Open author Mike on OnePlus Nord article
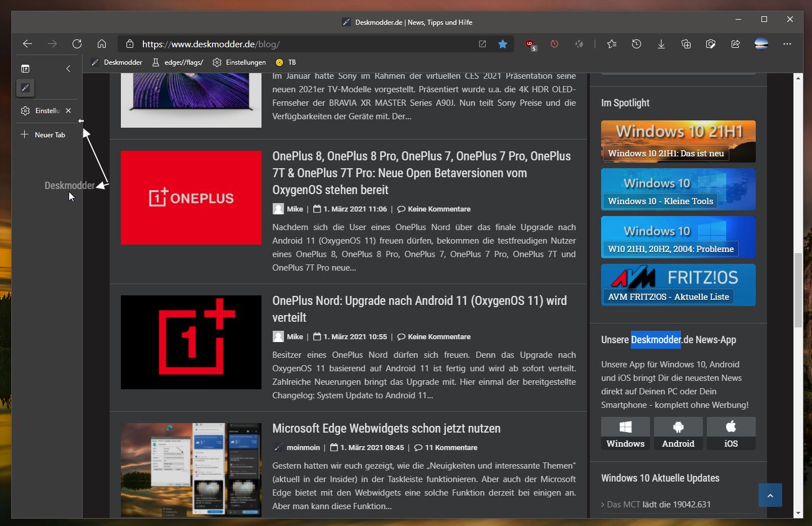 tap(295, 336)
